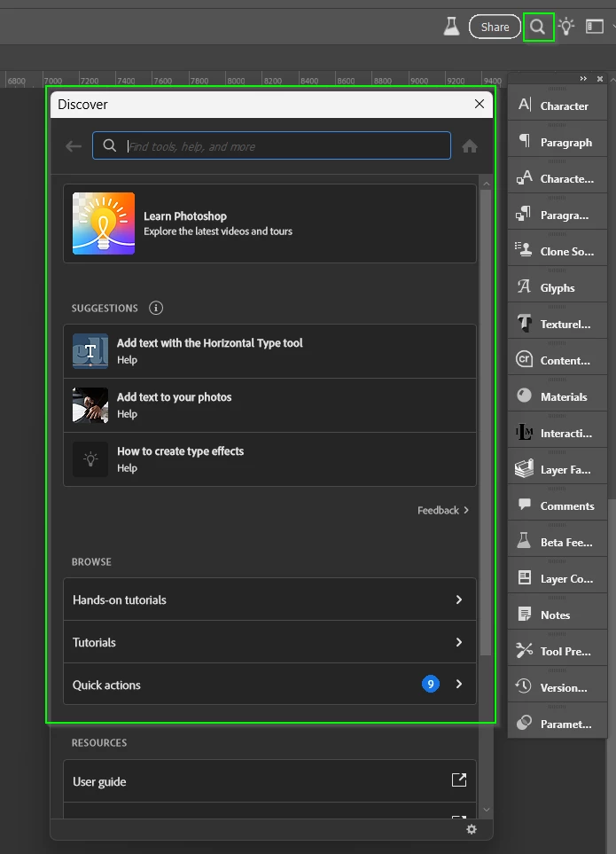Open the workspace switcher icon

coord(594,26)
